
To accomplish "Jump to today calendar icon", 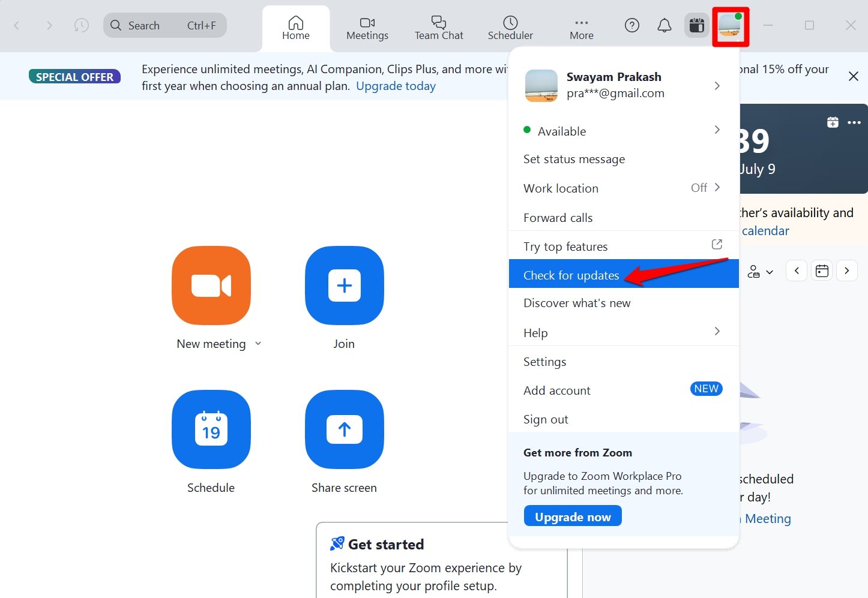I will (x=822, y=271).
